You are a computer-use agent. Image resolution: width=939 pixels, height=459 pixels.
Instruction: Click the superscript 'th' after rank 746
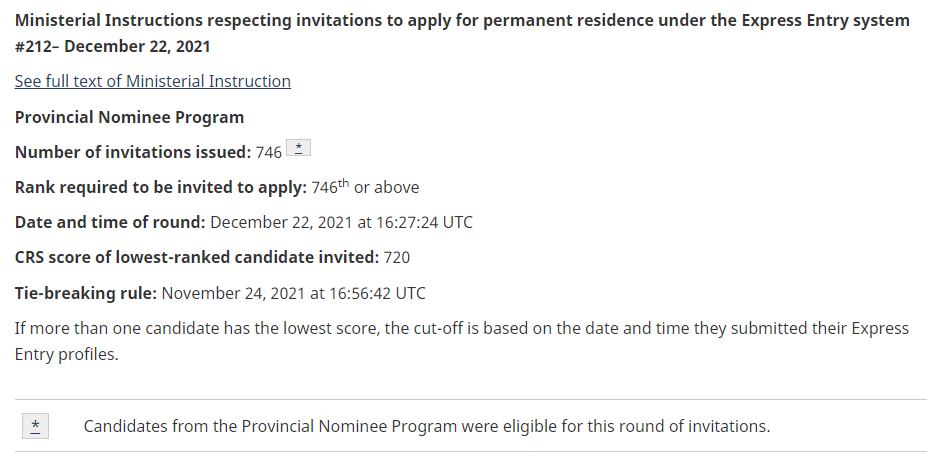point(344,182)
